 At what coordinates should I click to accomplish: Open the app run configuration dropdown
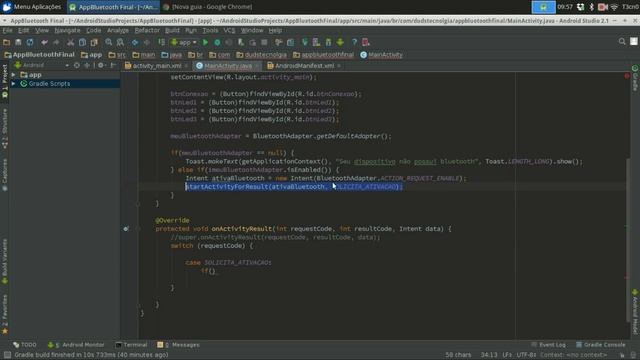(x=184, y=42)
